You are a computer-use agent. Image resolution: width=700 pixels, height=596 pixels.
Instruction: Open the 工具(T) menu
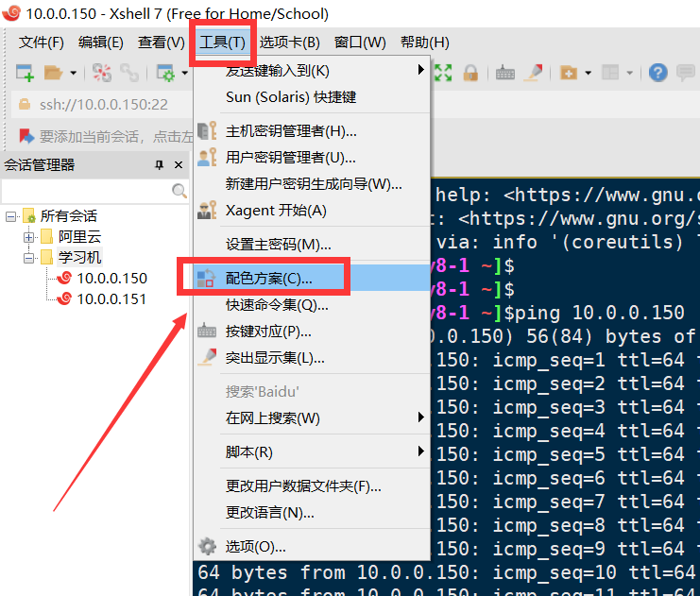[x=222, y=43]
